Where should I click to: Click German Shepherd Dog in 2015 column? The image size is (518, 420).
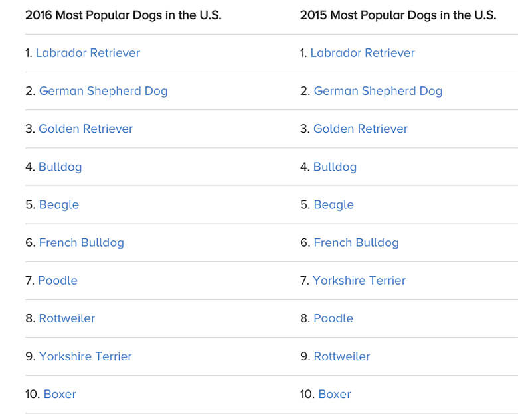[378, 91]
